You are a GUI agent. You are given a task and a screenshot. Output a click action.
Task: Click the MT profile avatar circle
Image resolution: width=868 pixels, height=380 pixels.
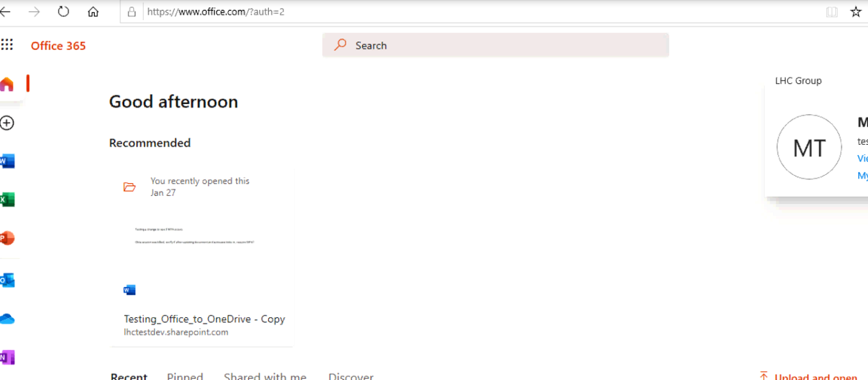(x=809, y=147)
